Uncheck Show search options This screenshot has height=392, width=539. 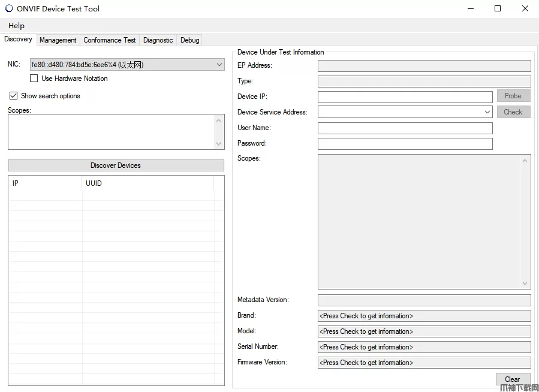(x=14, y=96)
